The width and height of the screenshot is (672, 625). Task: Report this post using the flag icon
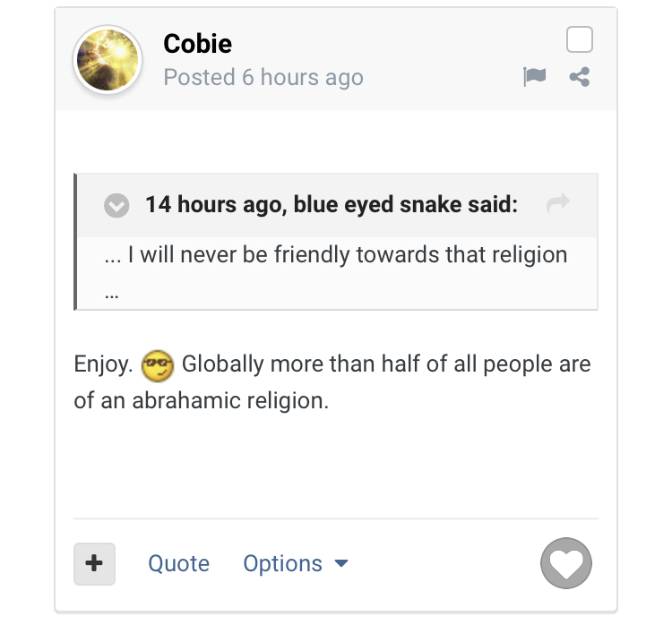point(534,77)
